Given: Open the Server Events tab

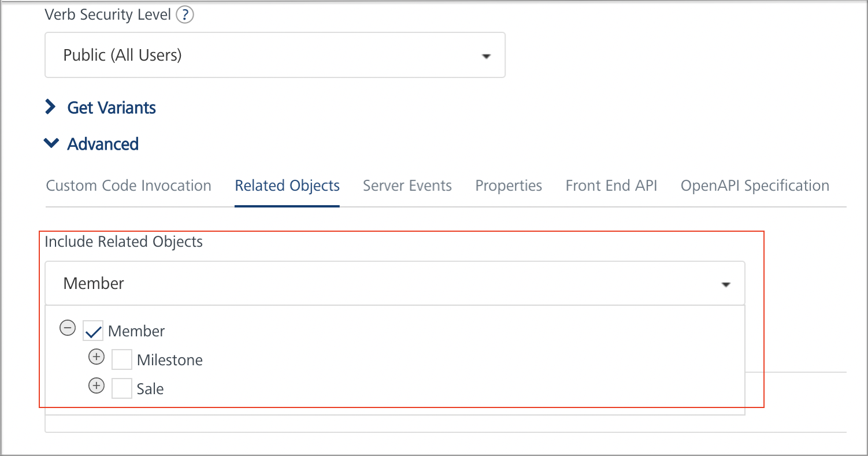Looking at the screenshot, I should pyautogui.click(x=407, y=186).
